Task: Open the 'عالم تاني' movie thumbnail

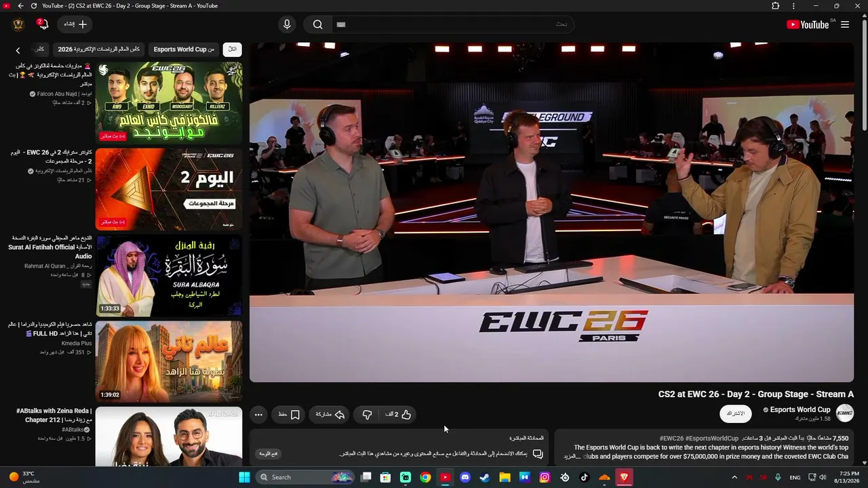Action: pyautogui.click(x=169, y=362)
